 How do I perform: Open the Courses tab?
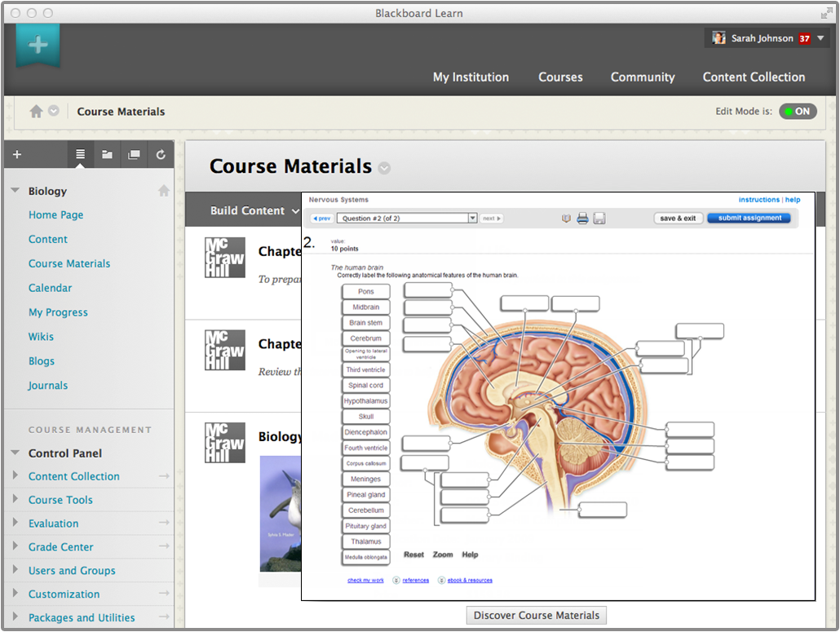[x=560, y=77]
